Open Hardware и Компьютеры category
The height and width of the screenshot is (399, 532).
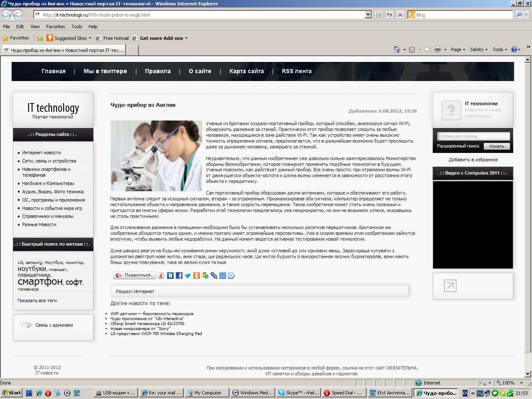point(48,183)
